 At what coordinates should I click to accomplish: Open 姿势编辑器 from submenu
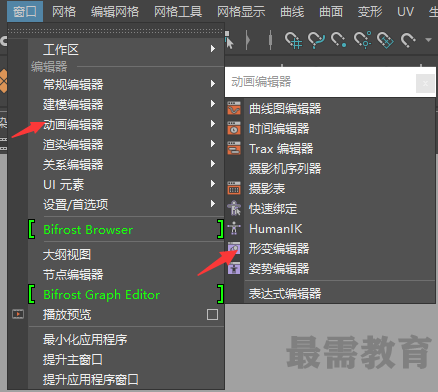click(x=340, y=269)
